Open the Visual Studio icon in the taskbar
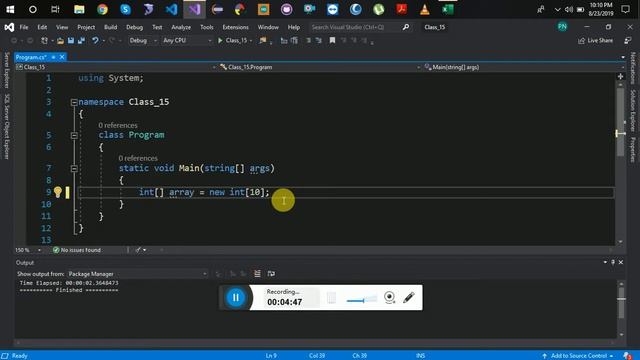The image size is (640, 360). pyautogui.click(x=194, y=9)
